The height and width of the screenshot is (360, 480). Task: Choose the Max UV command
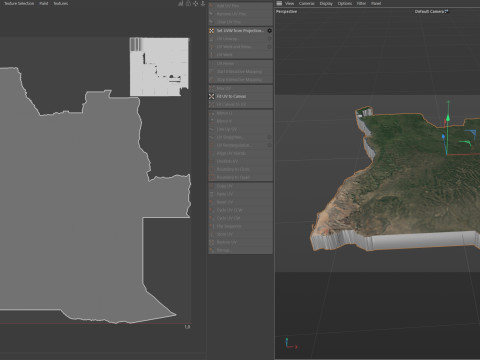click(x=240, y=88)
